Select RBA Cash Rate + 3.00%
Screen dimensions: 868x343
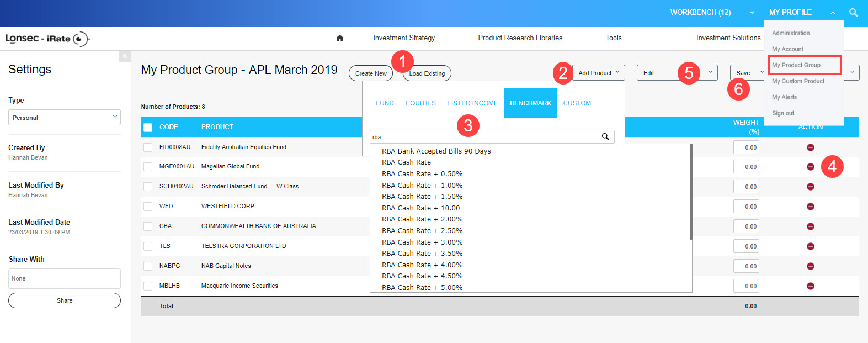point(422,242)
